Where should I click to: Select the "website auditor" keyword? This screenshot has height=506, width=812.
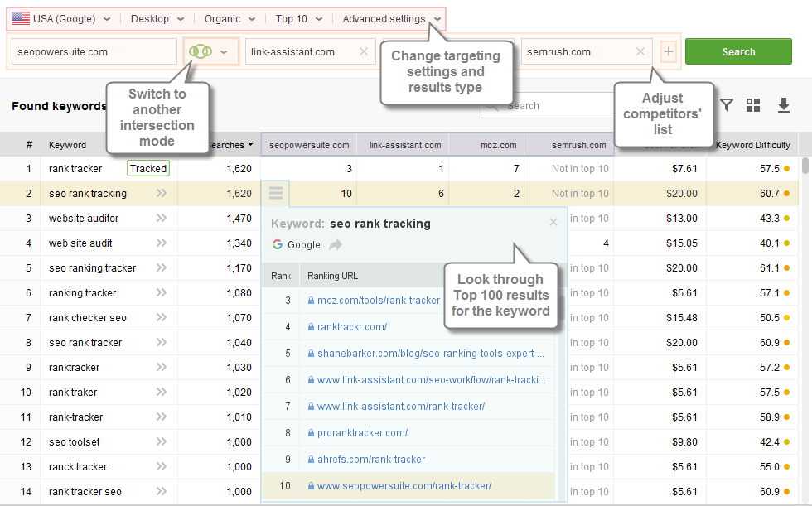[84, 218]
